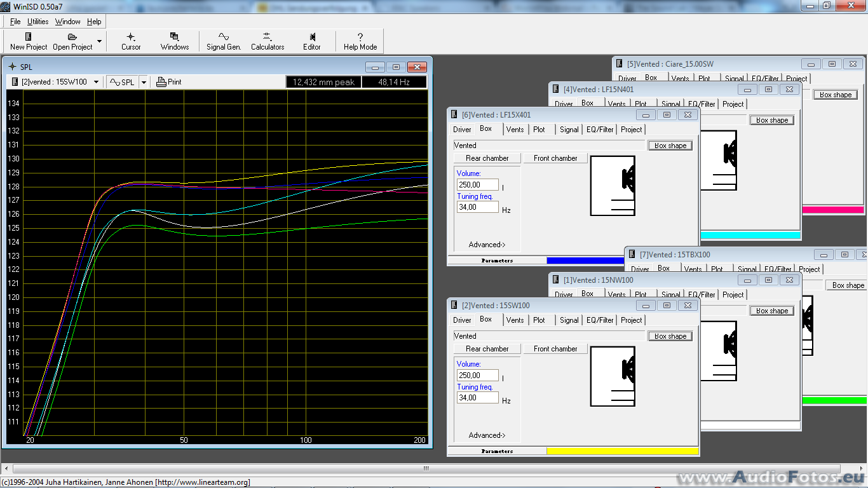Screen dimensions: 868x488
Task: Click yellow color bar of 15SW100 project
Action: coord(623,451)
